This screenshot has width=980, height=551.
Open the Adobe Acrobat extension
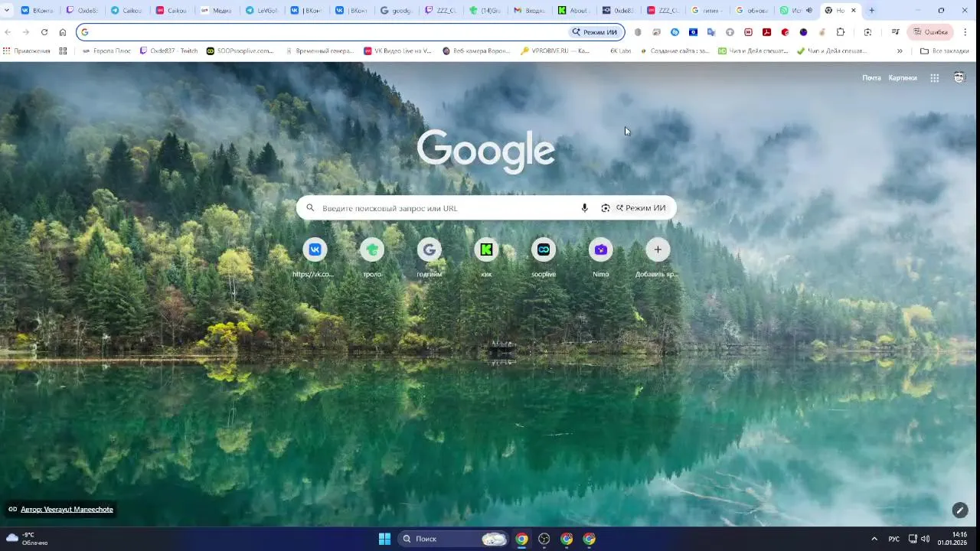[766, 32]
